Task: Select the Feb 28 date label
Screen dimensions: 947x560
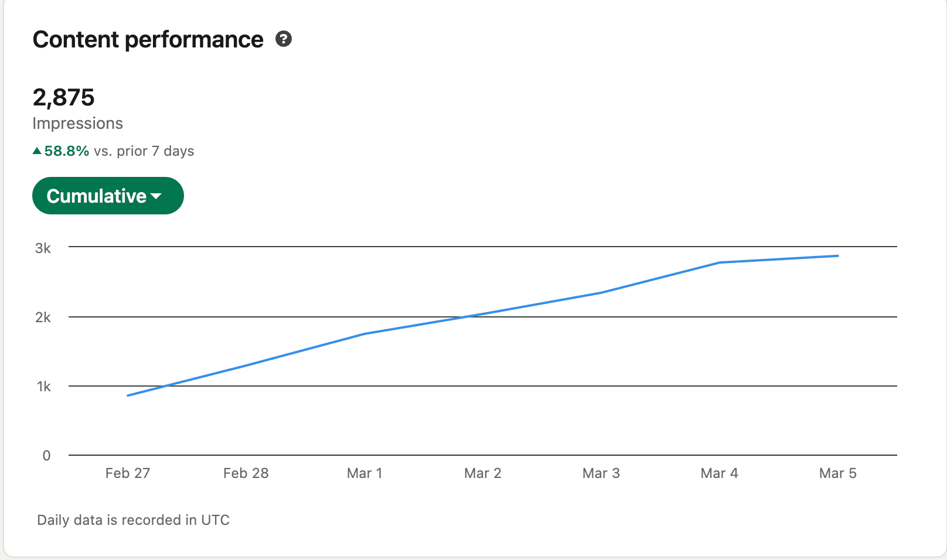Action: click(246, 473)
